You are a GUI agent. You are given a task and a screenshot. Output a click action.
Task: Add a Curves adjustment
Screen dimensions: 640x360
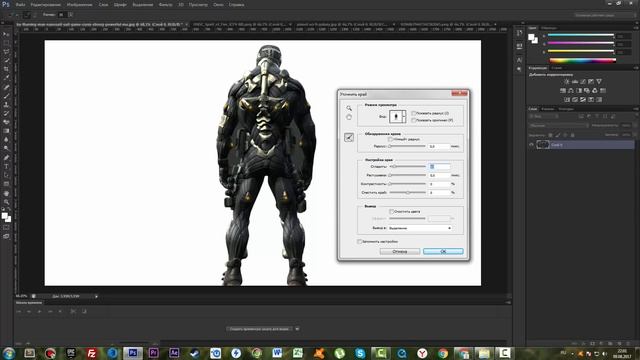[x=583, y=82]
